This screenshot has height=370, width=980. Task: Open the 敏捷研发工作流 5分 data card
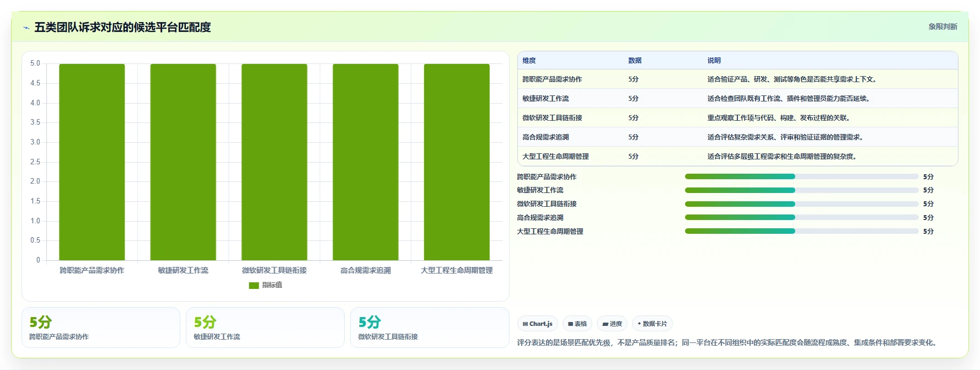pos(265,328)
